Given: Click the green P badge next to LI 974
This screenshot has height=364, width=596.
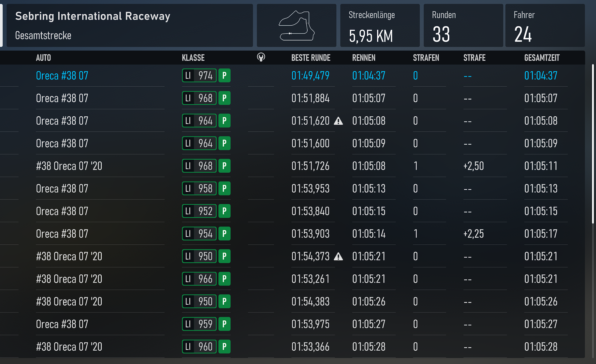Looking at the screenshot, I should tap(225, 76).
